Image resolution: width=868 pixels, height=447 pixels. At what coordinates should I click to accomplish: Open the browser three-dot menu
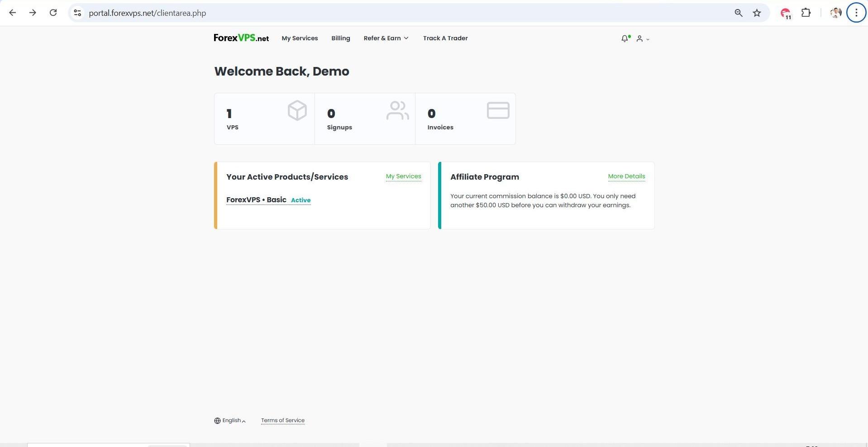tap(856, 13)
